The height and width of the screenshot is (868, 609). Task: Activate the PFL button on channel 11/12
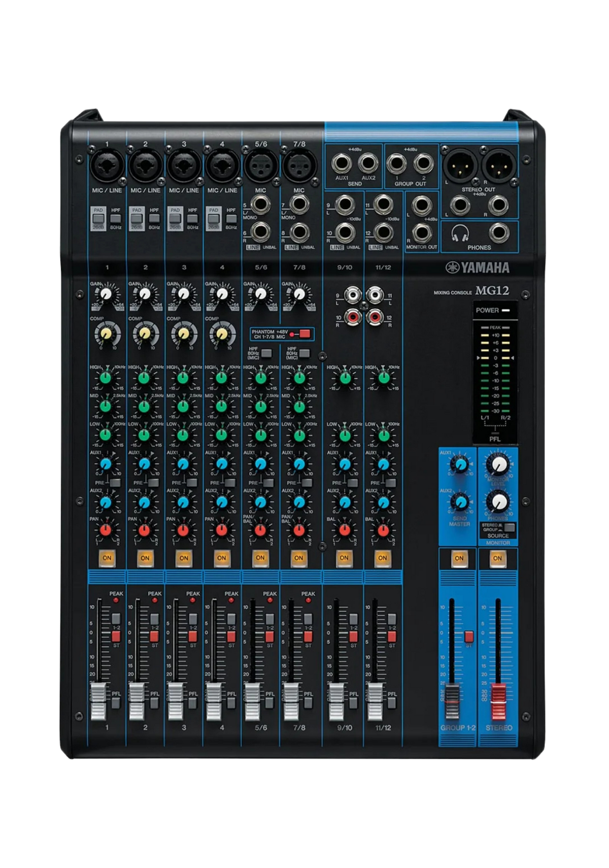pyautogui.click(x=392, y=703)
